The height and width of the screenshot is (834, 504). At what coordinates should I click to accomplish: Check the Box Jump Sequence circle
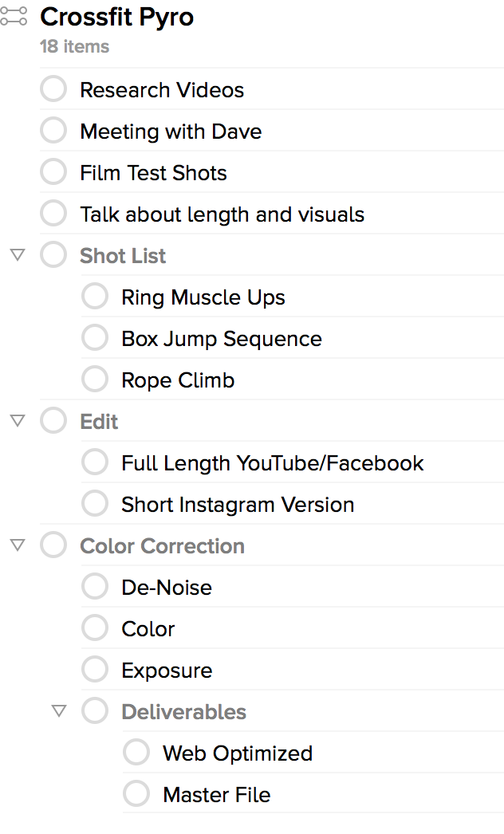click(95, 338)
